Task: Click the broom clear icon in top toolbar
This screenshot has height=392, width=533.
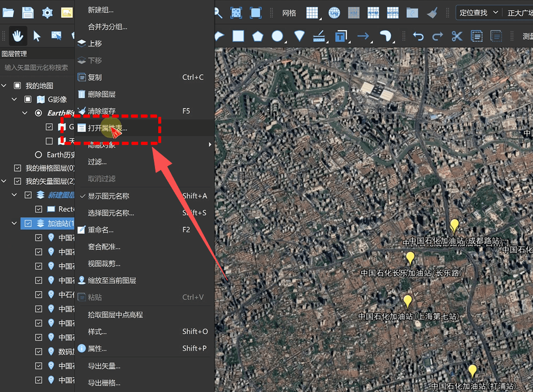Action: tap(432, 13)
